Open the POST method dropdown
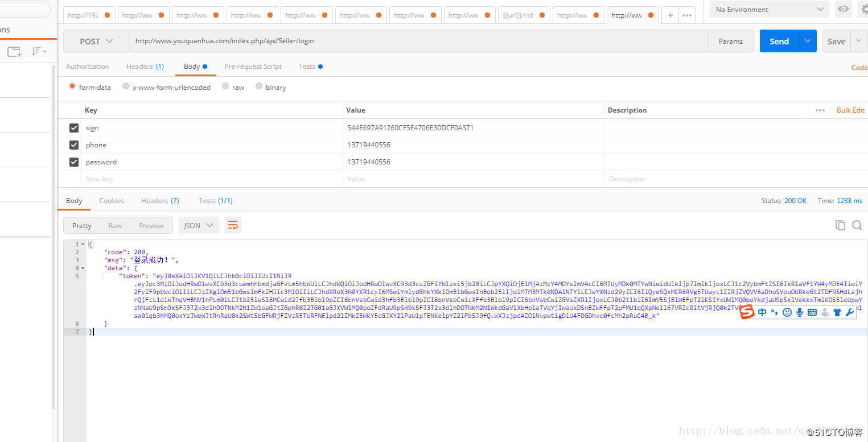Image resolution: width=868 pixels, height=442 pixels. click(96, 41)
